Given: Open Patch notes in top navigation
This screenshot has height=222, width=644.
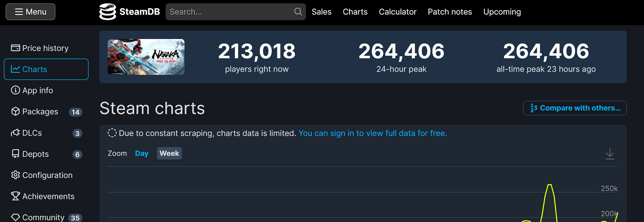Looking at the screenshot, I should 450,12.
